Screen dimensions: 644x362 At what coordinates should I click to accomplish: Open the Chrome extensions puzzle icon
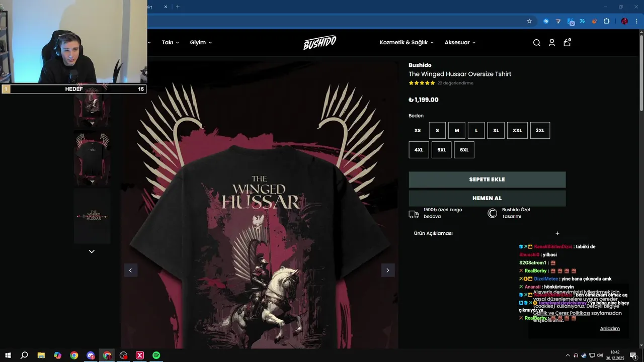click(x=607, y=21)
